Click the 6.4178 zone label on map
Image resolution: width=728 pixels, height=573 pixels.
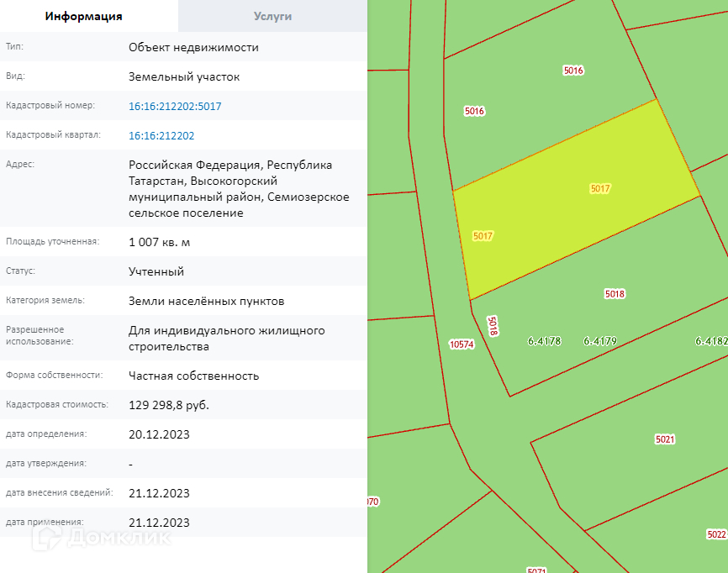click(544, 341)
